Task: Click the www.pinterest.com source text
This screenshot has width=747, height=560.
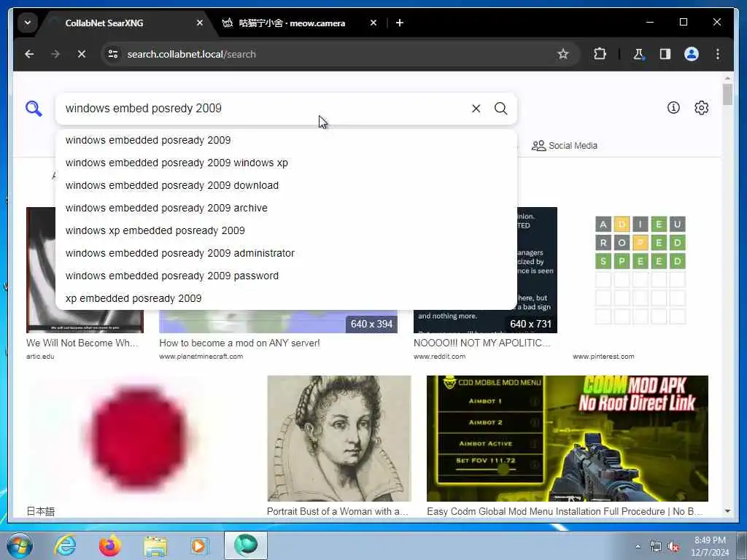Action: click(603, 356)
